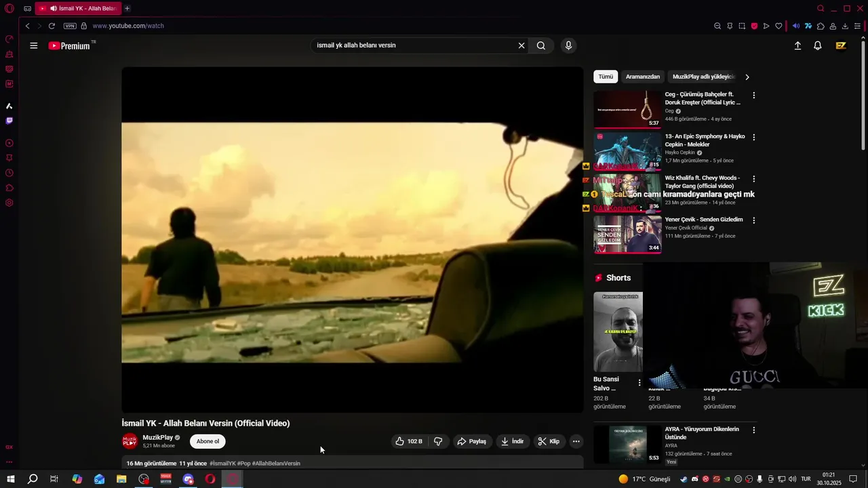Reload the page
The width and height of the screenshot is (868, 488).
point(52,26)
